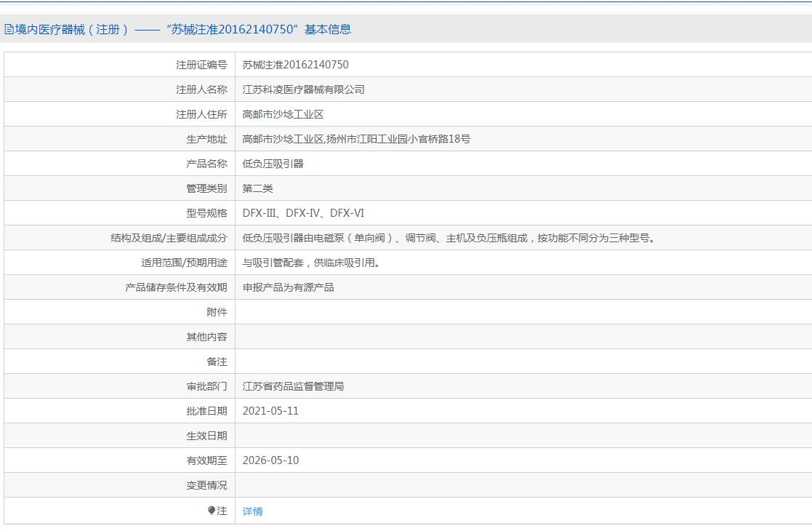Click the model specification DFX-III、DFX-IV、DFX-VI
This screenshot has height=531, width=812.
(x=303, y=213)
